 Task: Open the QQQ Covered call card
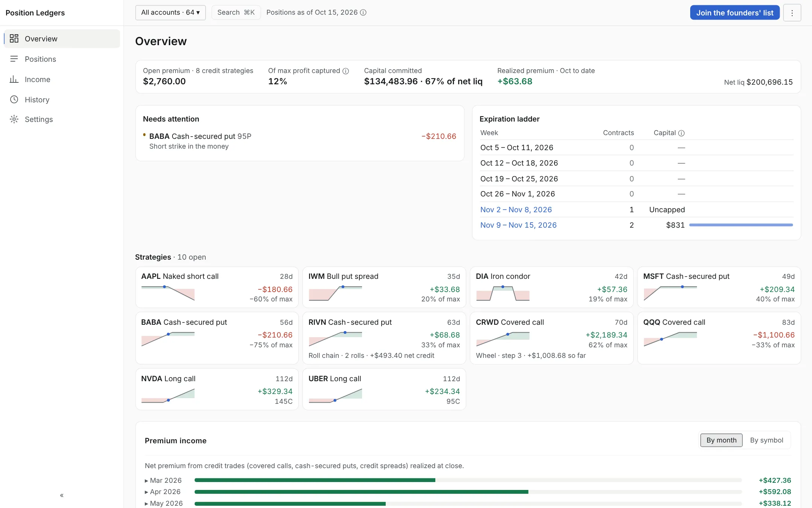719,338
